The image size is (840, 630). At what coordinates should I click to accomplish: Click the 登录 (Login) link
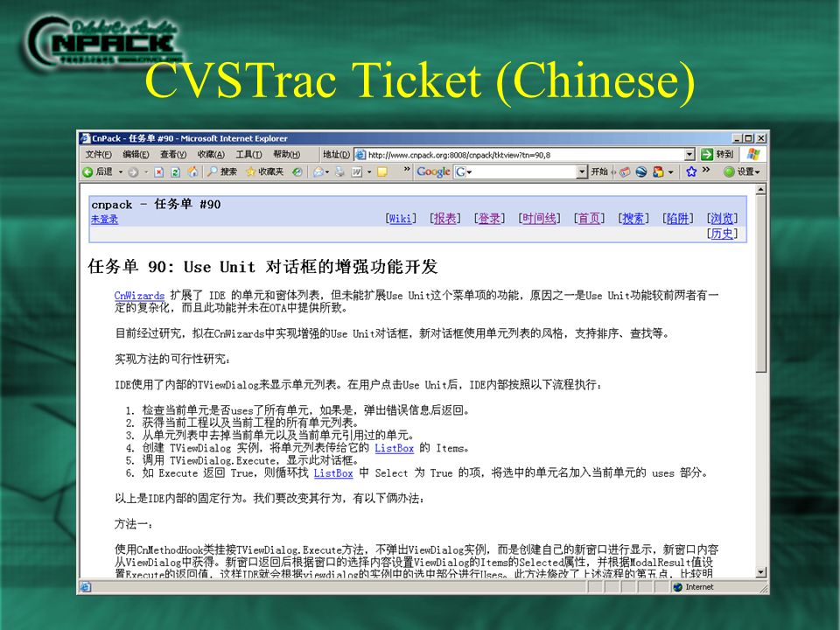coord(489,219)
